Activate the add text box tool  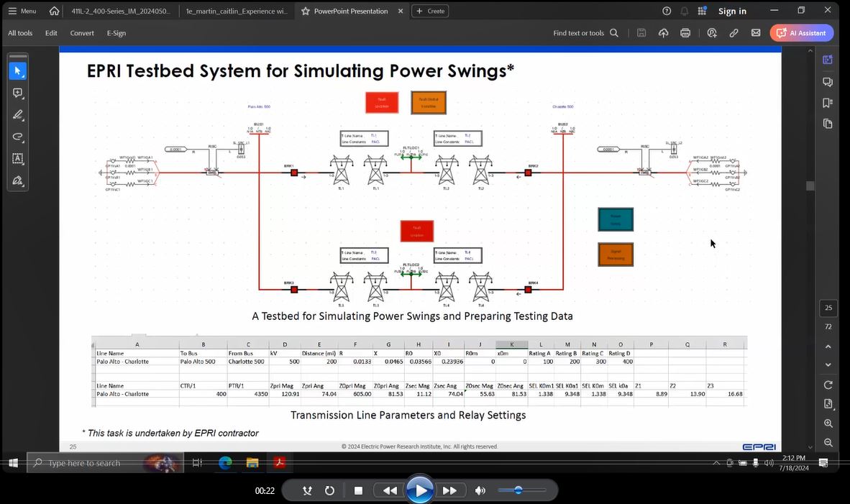pos(18,159)
